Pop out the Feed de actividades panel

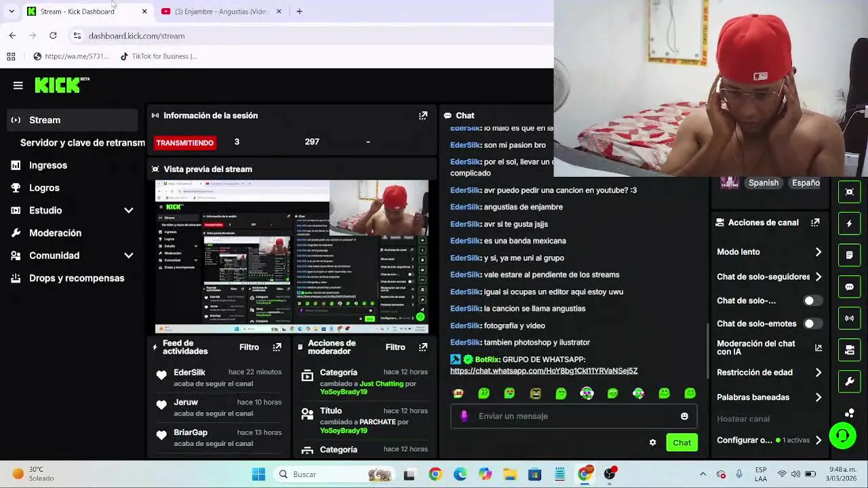pyautogui.click(x=277, y=347)
